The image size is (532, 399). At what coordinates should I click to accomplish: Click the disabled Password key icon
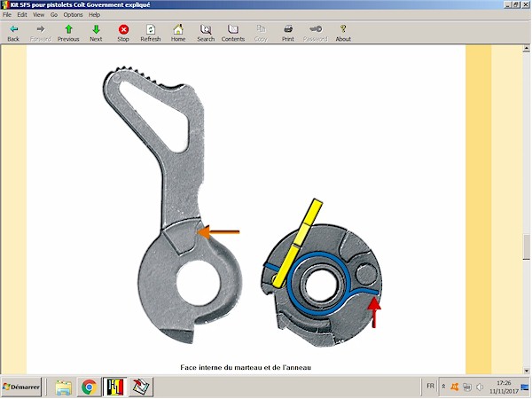click(316, 34)
